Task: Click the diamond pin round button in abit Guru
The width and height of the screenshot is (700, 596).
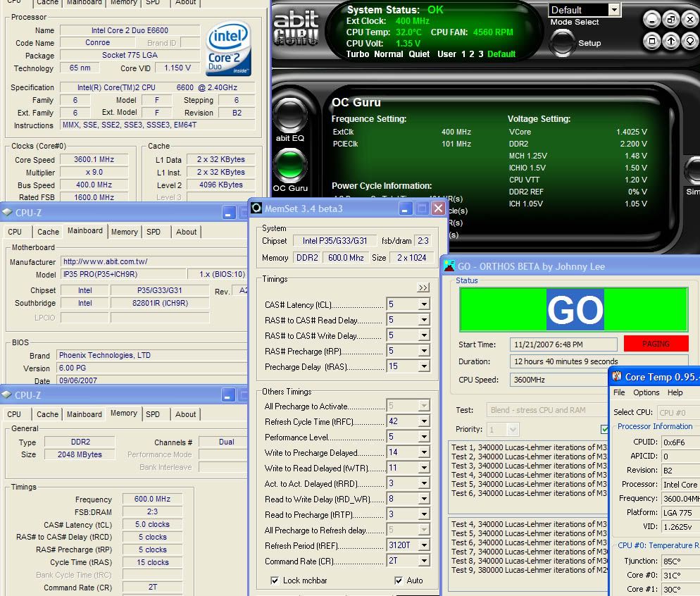Action: [689, 41]
